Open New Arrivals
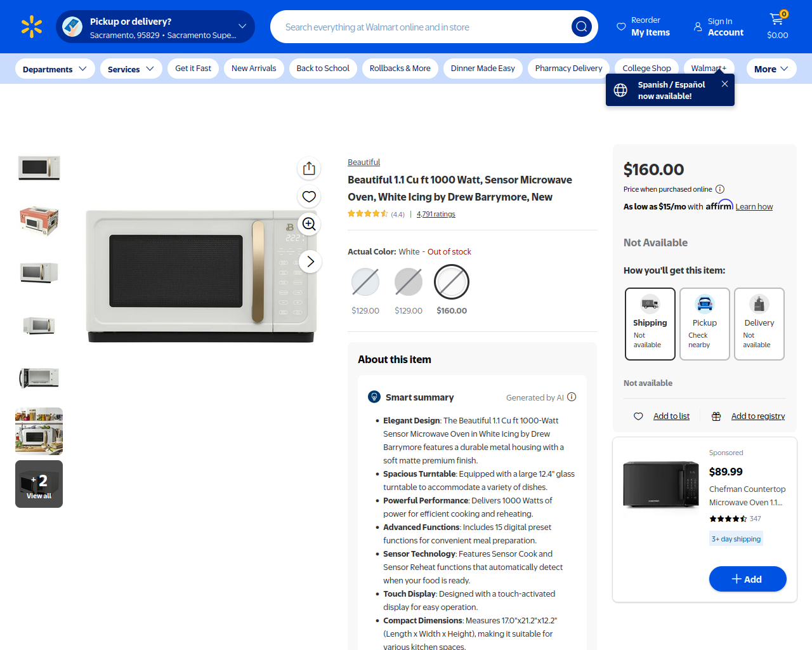812x650 pixels. (x=254, y=69)
